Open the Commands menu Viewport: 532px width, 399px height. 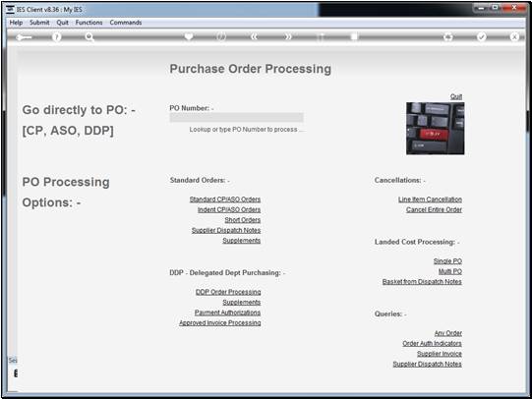[126, 23]
